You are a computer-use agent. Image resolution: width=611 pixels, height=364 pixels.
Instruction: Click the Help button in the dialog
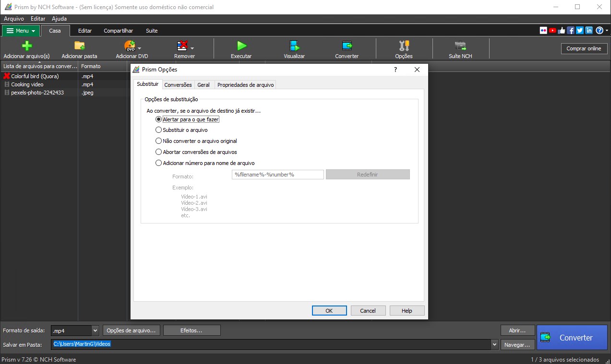407,311
